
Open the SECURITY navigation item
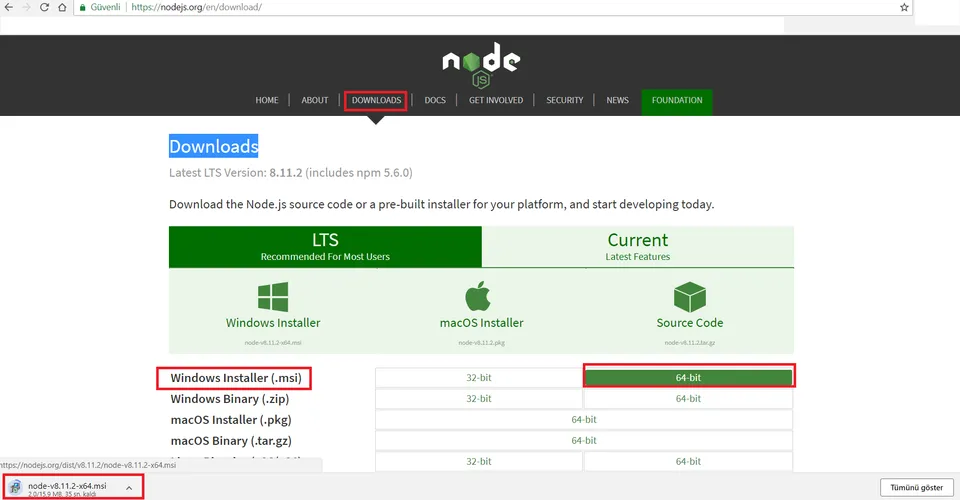(564, 100)
